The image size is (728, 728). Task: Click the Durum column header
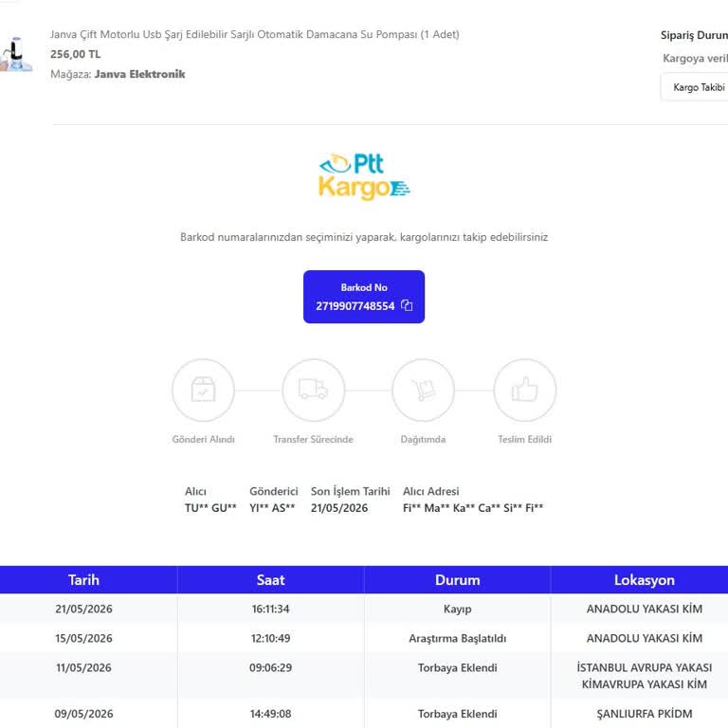coord(457,580)
